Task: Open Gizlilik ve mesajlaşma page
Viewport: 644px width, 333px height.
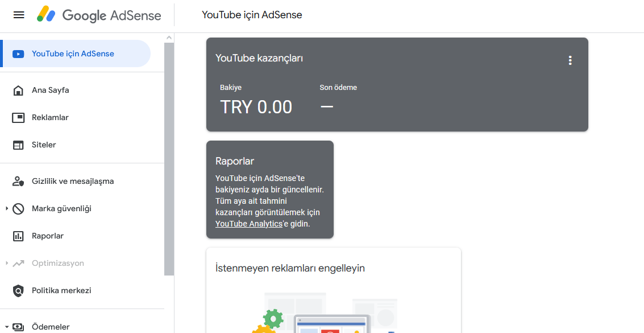Action: [x=73, y=181]
